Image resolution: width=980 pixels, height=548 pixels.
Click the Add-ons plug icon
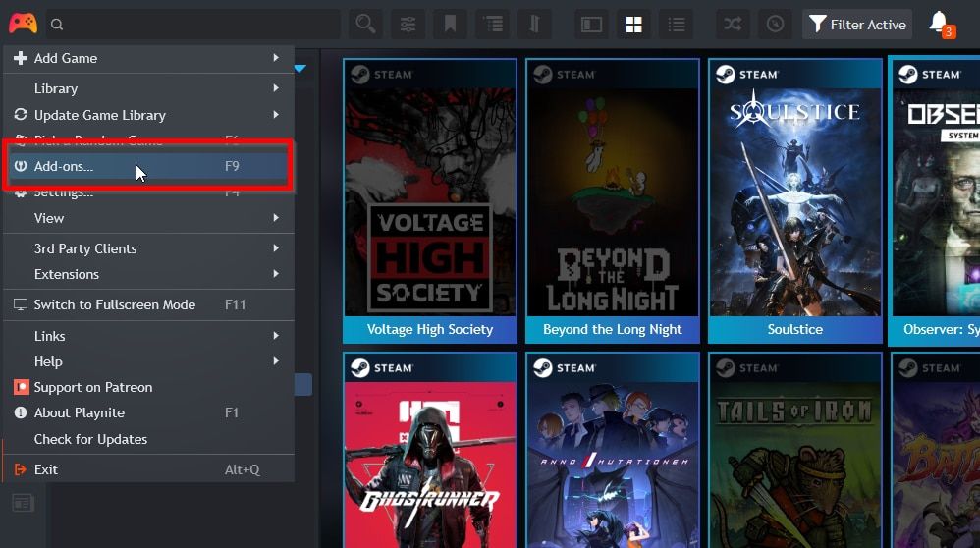(x=21, y=166)
